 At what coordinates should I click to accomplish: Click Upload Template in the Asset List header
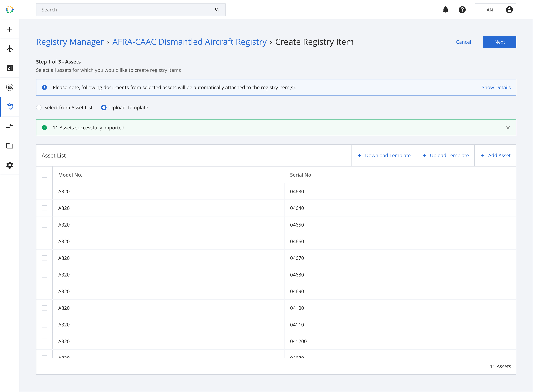coord(445,155)
